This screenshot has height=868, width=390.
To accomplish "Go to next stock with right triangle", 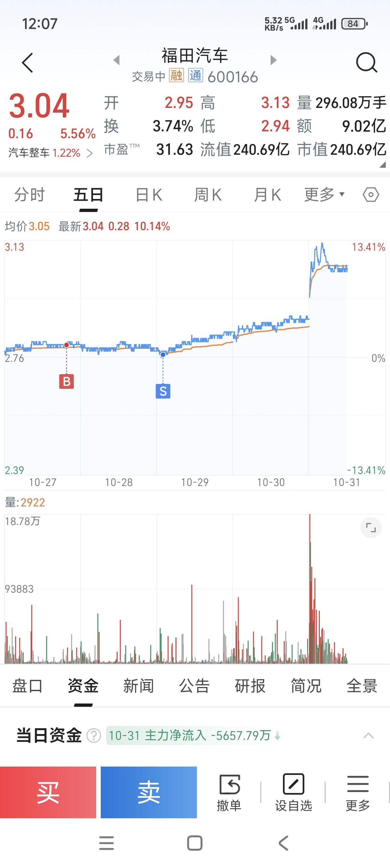I will coord(273,60).
